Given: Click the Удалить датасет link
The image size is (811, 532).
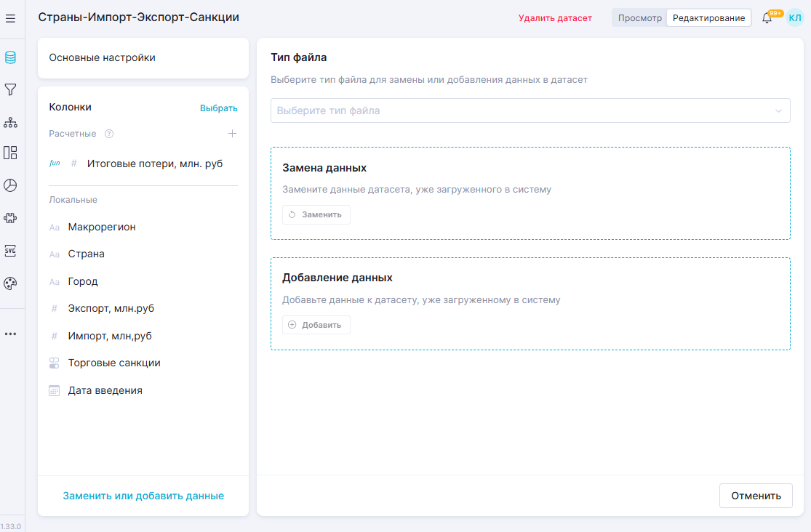Looking at the screenshot, I should pos(555,18).
